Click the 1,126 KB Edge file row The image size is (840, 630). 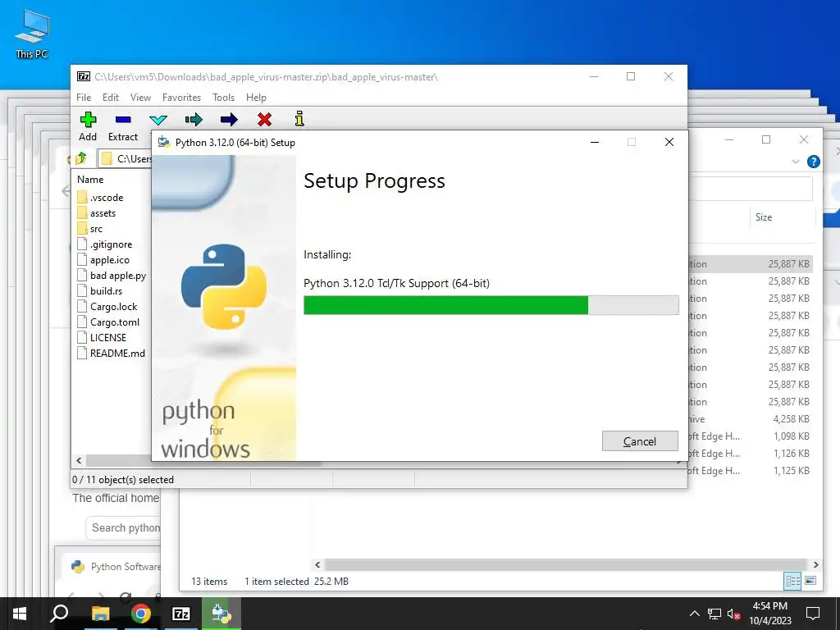750,453
